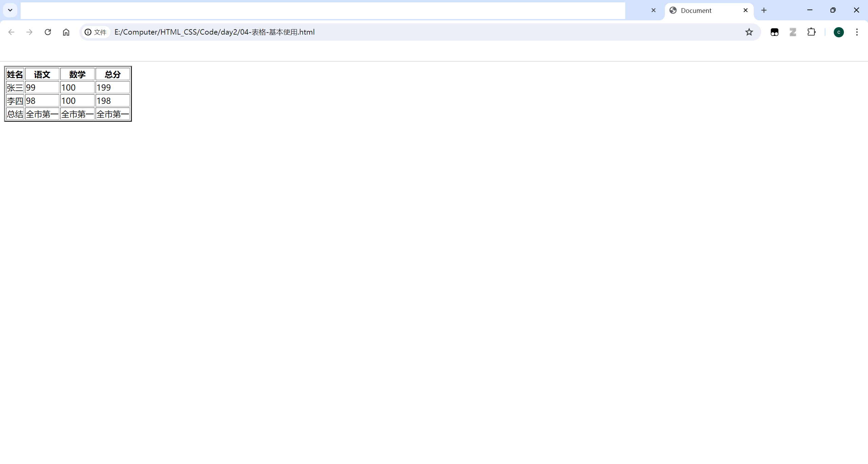Close the browser window
The image size is (868, 464).
[856, 10]
